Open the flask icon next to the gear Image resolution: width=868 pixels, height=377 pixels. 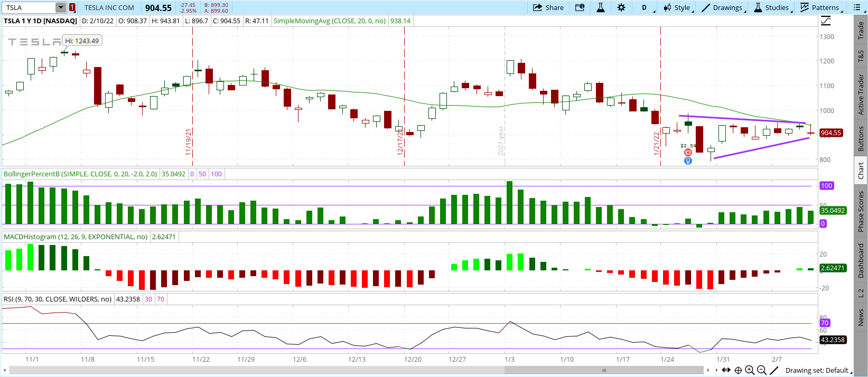(x=601, y=7)
